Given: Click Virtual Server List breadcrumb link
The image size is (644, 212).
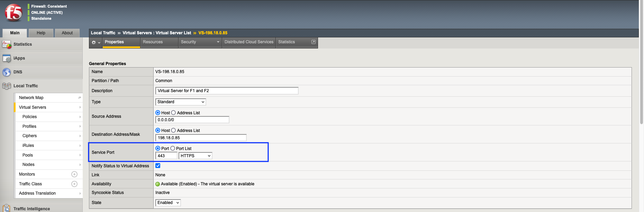Looking at the screenshot, I should [173, 33].
